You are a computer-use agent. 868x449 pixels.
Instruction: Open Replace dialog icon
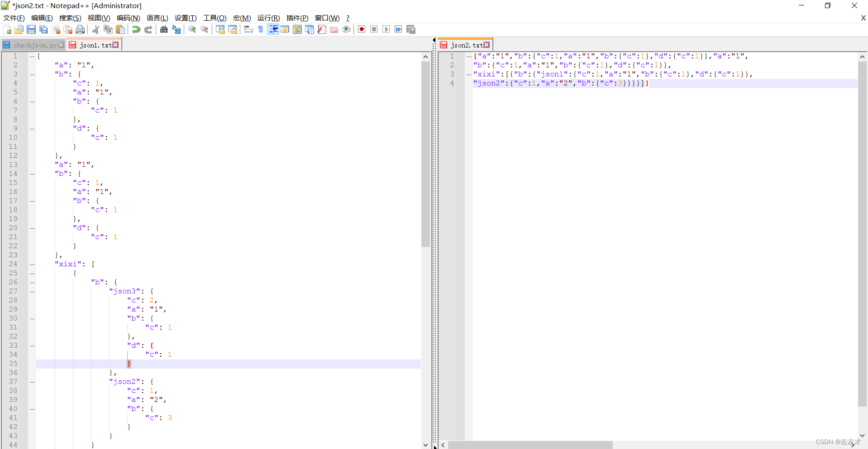click(176, 29)
